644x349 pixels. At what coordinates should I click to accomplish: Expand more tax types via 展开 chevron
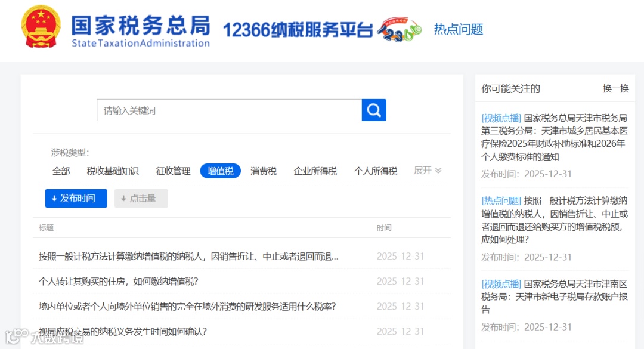click(428, 171)
